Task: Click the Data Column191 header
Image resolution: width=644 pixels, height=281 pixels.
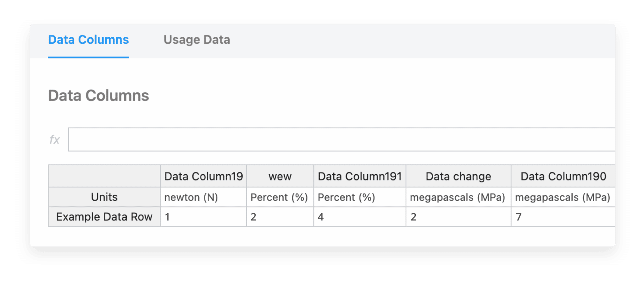Action: coord(360,176)
